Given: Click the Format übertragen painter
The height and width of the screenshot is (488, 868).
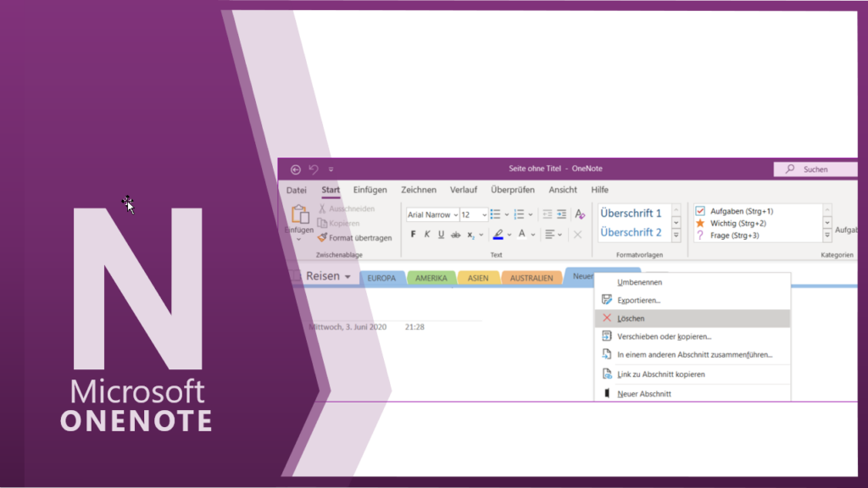Looking at the screenshot, I should click(354, 238).
